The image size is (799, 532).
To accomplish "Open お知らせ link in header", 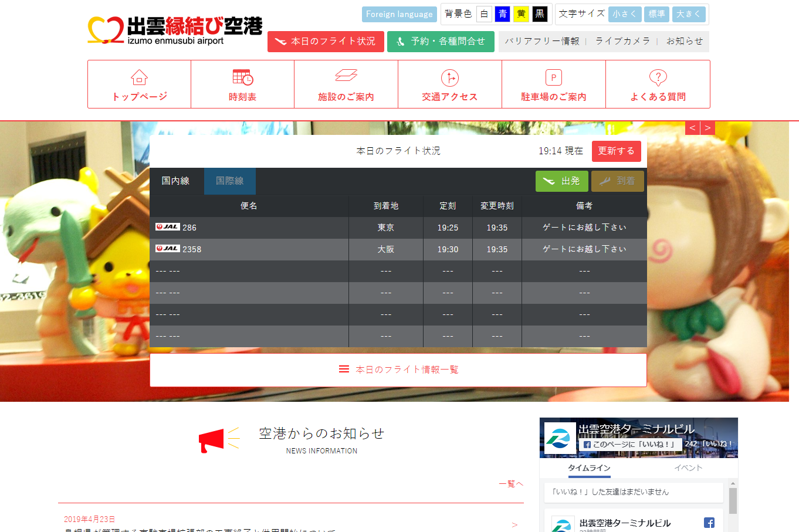I will coord(685,41).
